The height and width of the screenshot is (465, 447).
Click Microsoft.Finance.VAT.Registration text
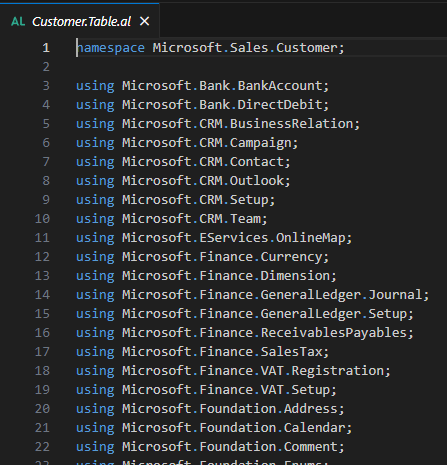[x=253, y=371]
